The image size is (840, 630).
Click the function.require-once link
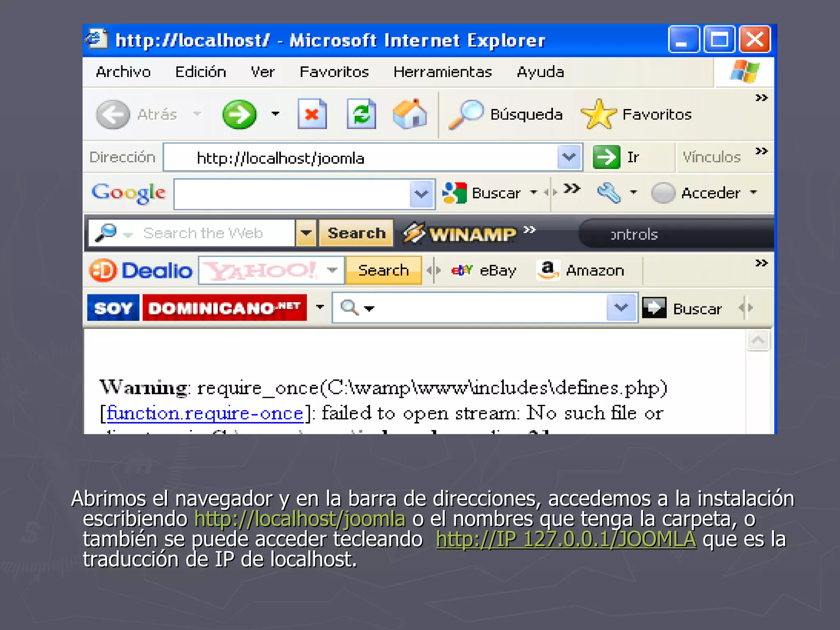(205, 413)
